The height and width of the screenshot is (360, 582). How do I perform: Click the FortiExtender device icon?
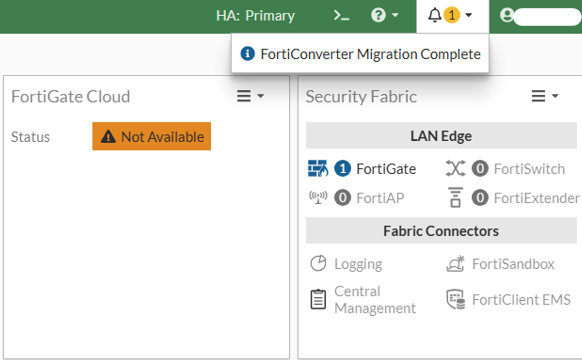pyautogui.click(x=455, y=197)
